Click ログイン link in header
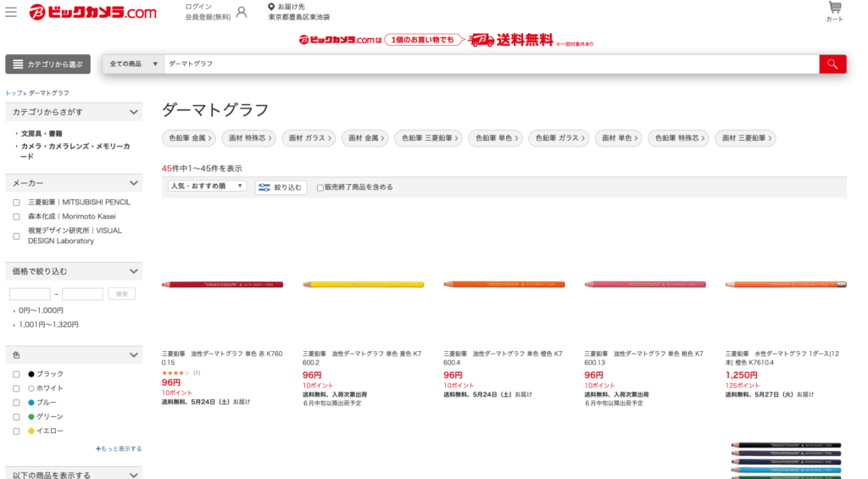This screenshot has height=479, width=868. click(x=198, y=7)
